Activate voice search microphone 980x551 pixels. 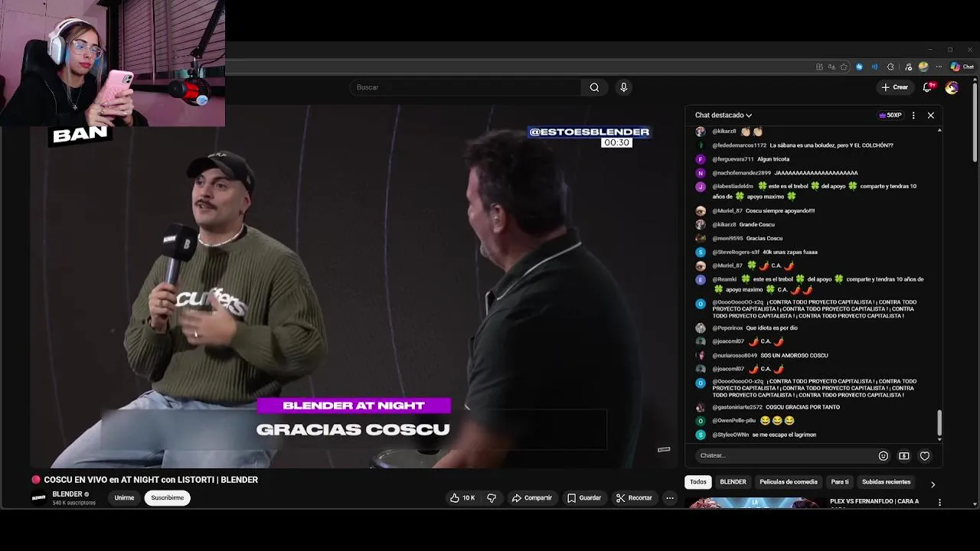coord(623,87)
